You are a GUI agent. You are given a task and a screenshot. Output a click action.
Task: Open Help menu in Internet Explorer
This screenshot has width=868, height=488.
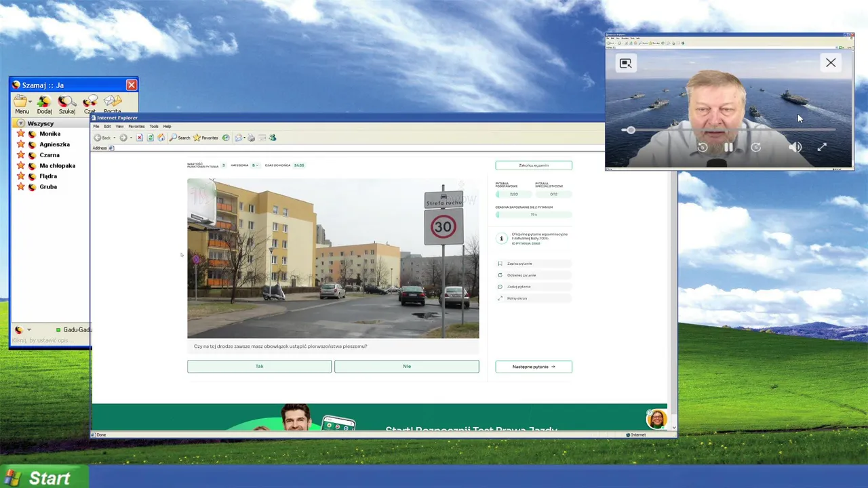click(167, 126)
